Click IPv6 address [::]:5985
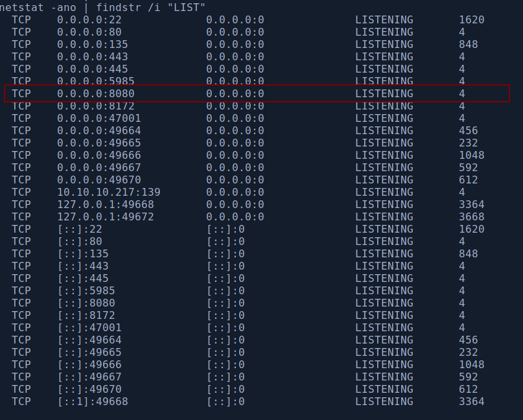 [x=86, y=291]
